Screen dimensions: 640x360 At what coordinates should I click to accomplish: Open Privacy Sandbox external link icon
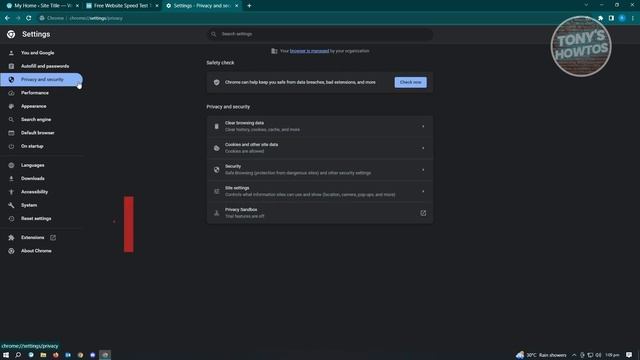(423, 213)
